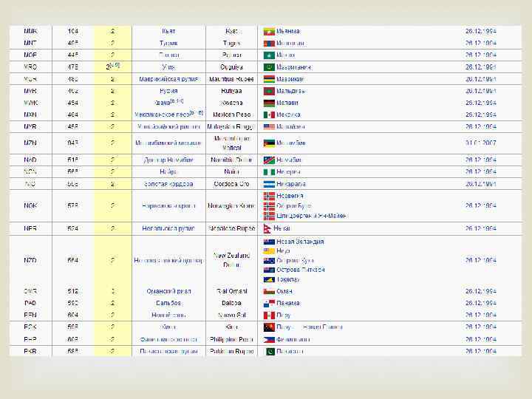Click the Philippines flag icon

pyautogui.click(x=269, y=340)
